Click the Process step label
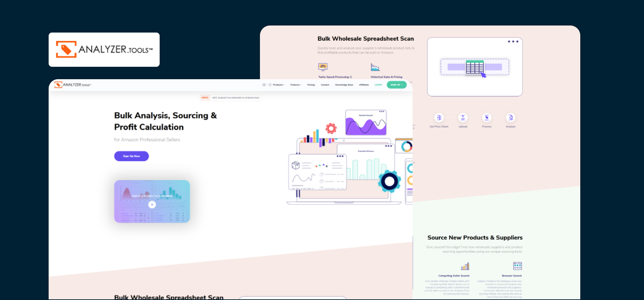The height and width of the screenshot is (300, 644). tap(487, 127)
